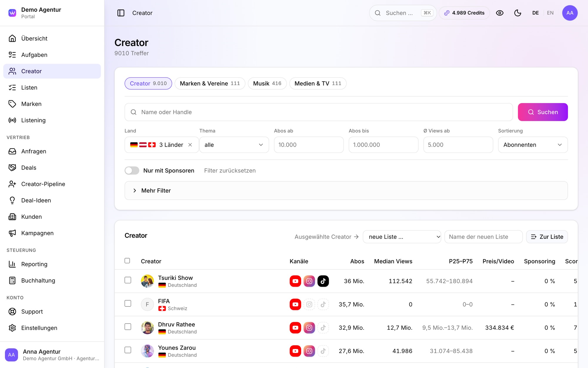Toggle the sidebar panel icon
This screenshot has width=588, height=368.
pyautogui.click(x=121, y=13)
